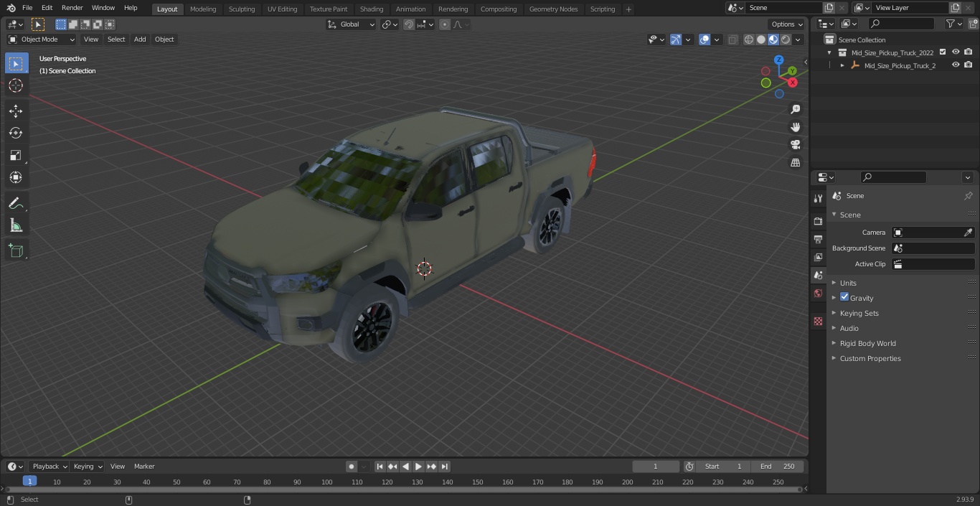Pin the Scene properties panel
The image size is (980, 506).
tap(968, 196)
